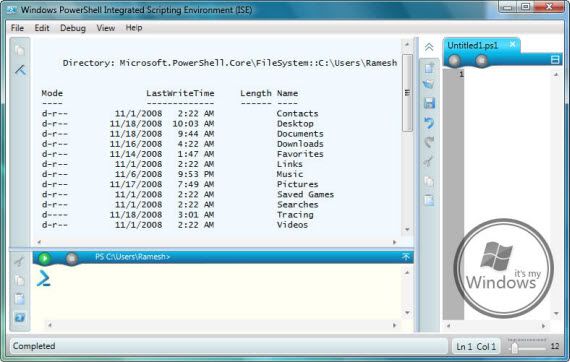The image size is (570, 362).
Task: Click the Directory path line in output
Action: (x=230, y=63)
